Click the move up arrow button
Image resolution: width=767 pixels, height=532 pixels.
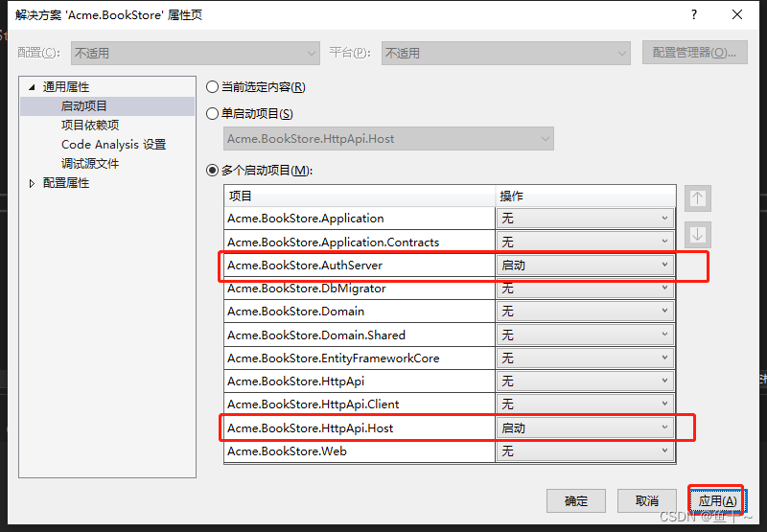click(698, 198)
